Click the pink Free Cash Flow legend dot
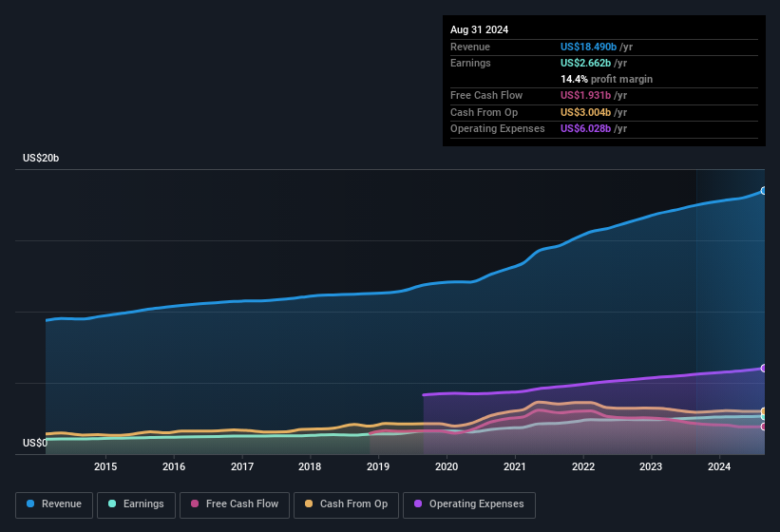 (x=196, y=503)
